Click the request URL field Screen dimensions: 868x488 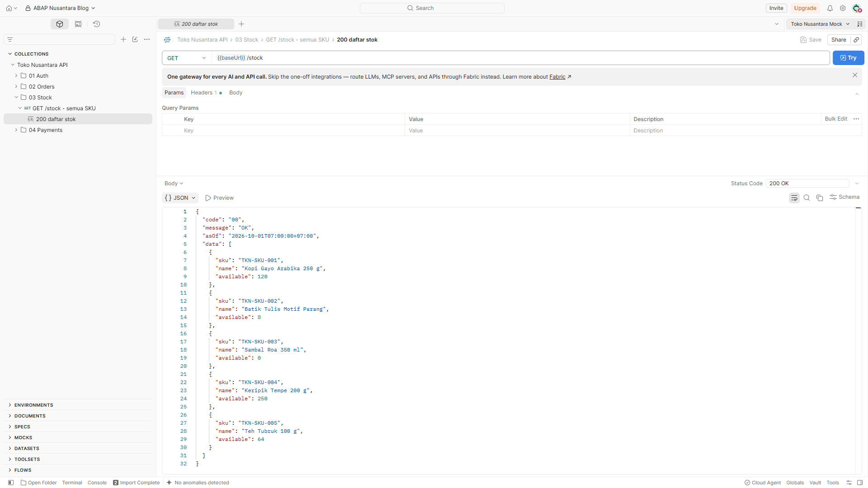[x=520, y=58]
